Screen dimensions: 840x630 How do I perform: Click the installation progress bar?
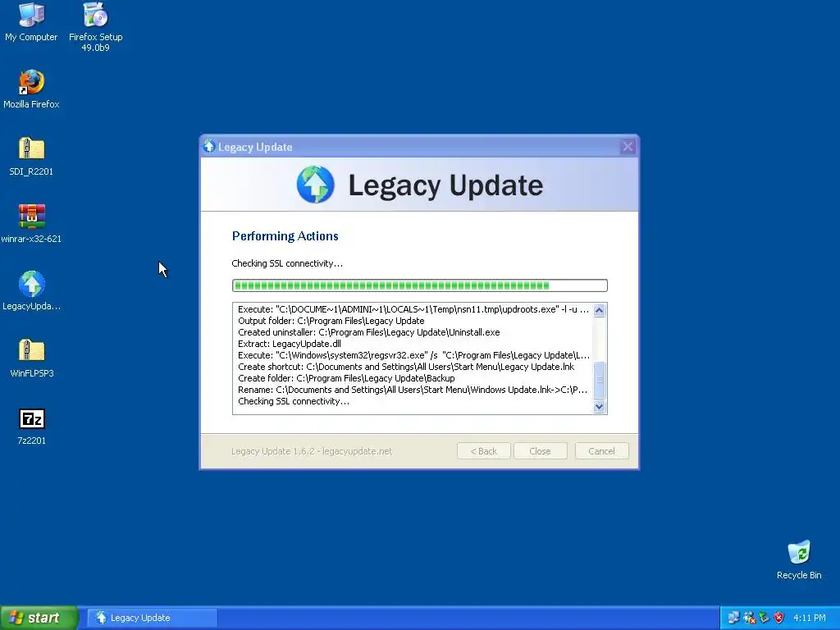[419, 285]
